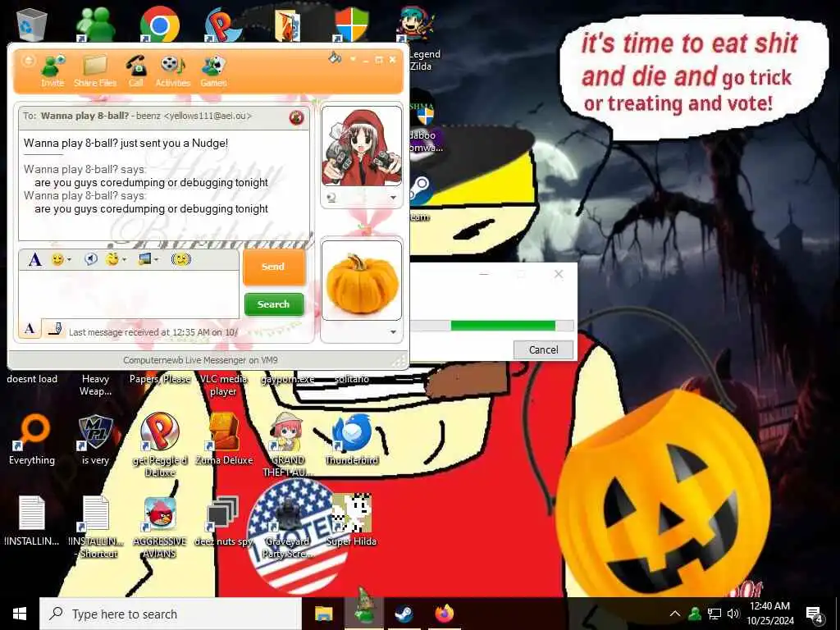Screen dimensions: 840x630
Task: Open Firefox from the taskbar
Action: 444,614
